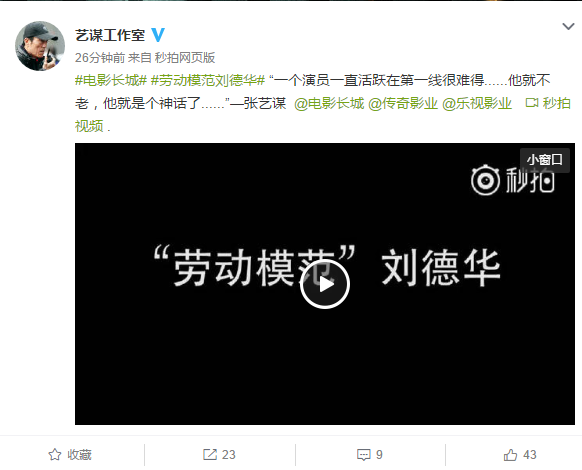Screen dimensions: 582x470
Task: Click the blue verified V badge
Action: (158, 35)
